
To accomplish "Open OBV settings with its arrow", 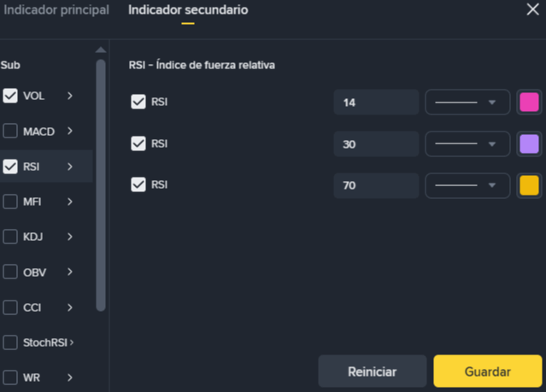I will (x=70, y=272).
